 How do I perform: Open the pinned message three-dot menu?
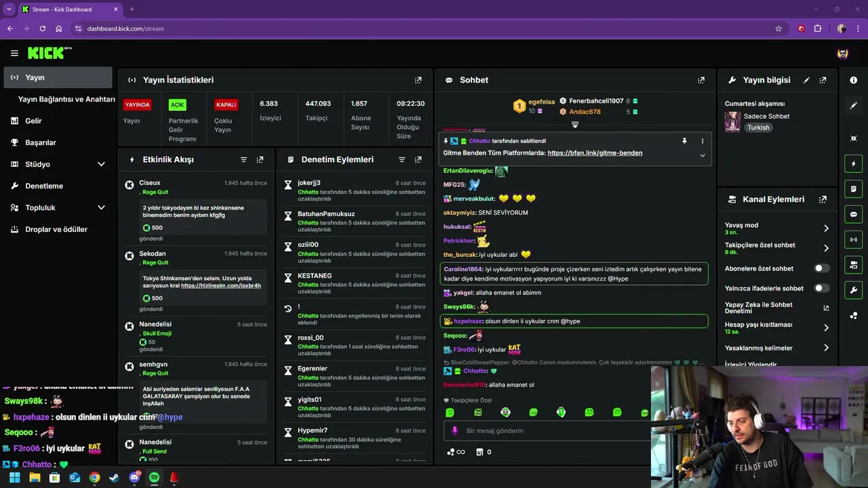coord(702,141)
